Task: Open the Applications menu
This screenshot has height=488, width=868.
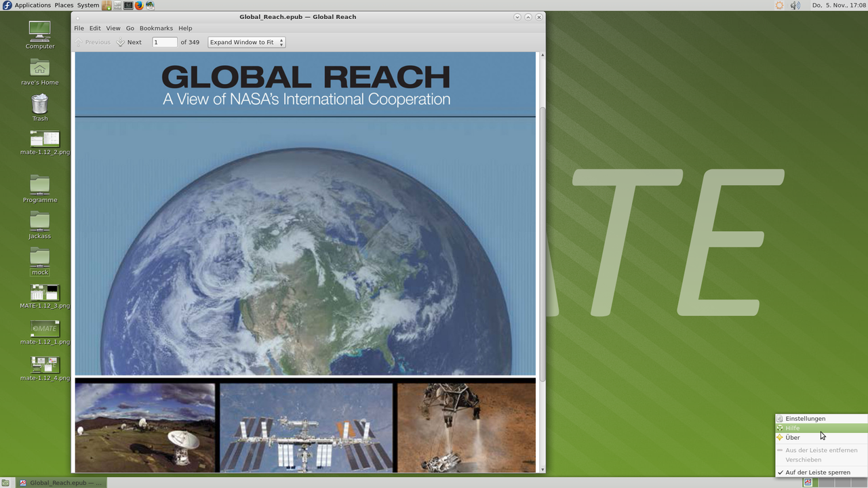Action: [x=32, y=5]
